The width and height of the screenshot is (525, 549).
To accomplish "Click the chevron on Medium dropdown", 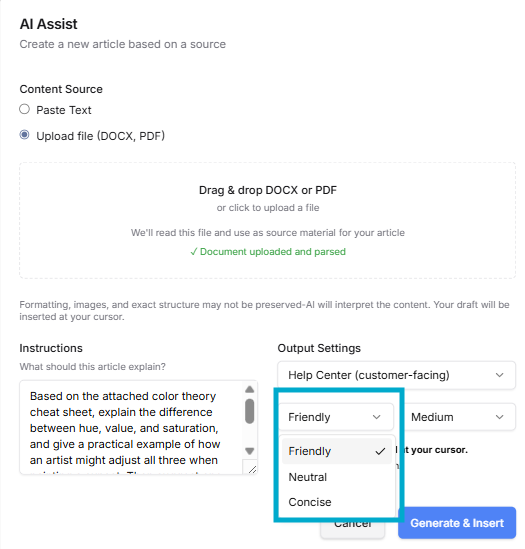I will click(499, 417).
